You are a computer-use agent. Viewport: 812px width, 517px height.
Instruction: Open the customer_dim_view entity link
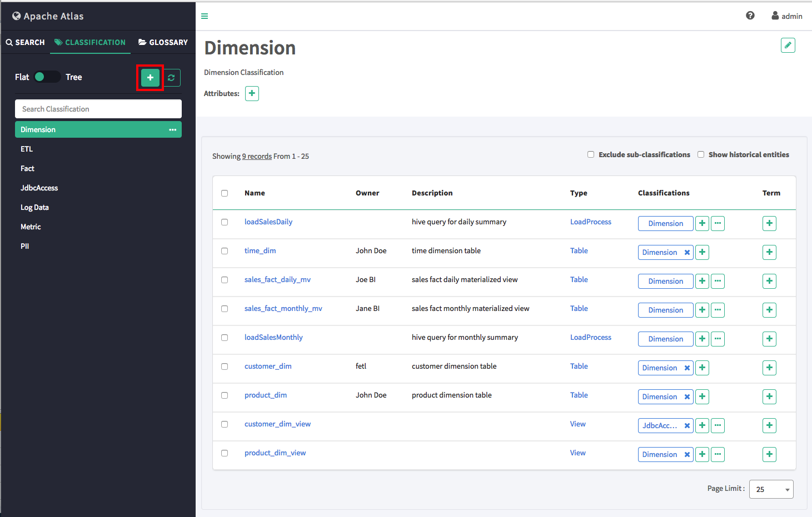(277, 424)
